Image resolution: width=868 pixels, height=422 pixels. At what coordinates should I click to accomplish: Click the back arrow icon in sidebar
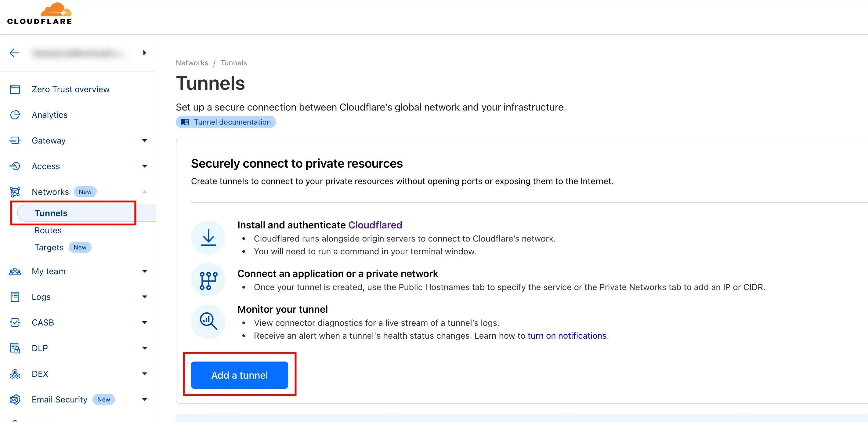[14, 53]
